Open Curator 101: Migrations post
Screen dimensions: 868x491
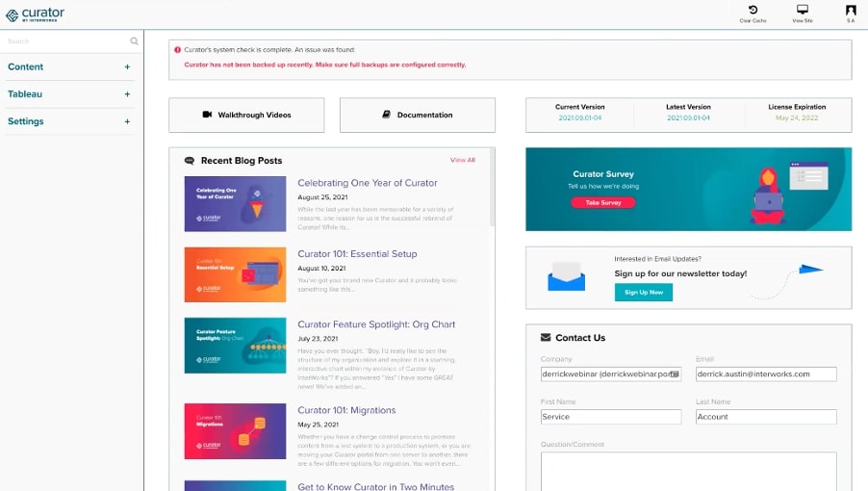(x=346, y=410)
